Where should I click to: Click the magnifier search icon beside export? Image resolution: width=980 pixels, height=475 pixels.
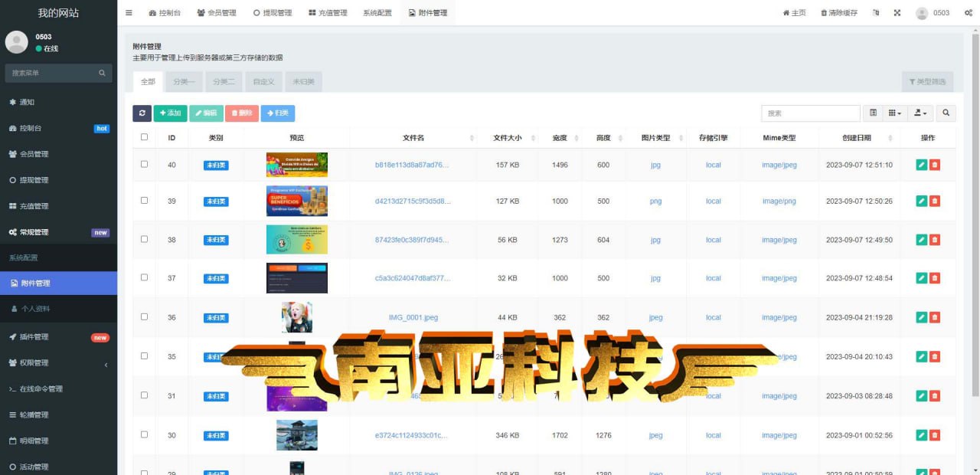946,113
